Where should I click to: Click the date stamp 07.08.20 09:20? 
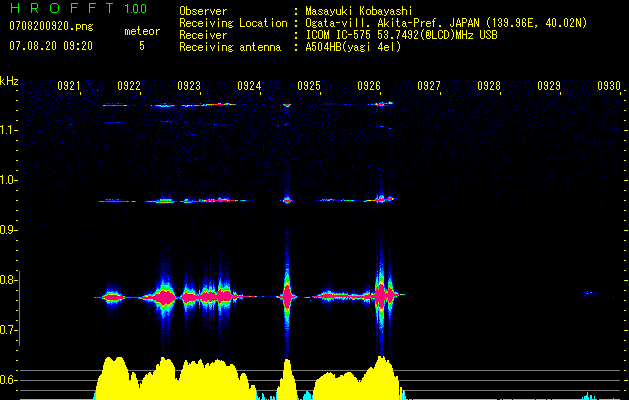click(x=51, y=46)
